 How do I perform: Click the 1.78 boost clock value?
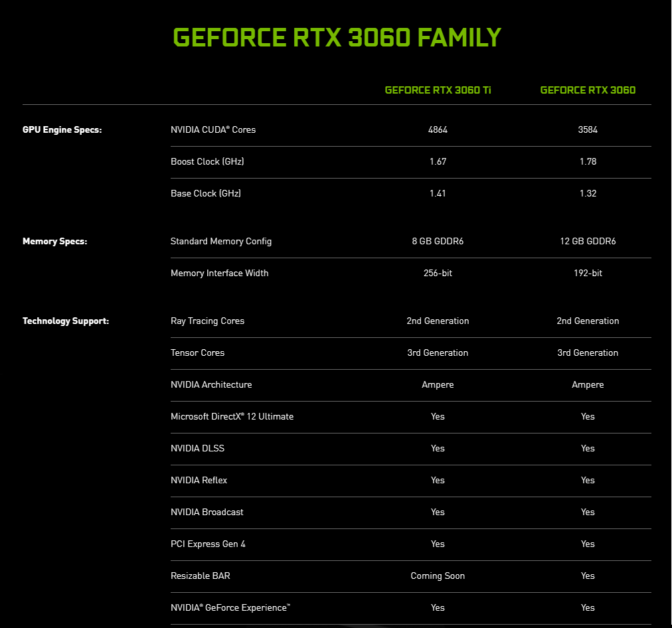pyautogui.click(x=588, y=162)
